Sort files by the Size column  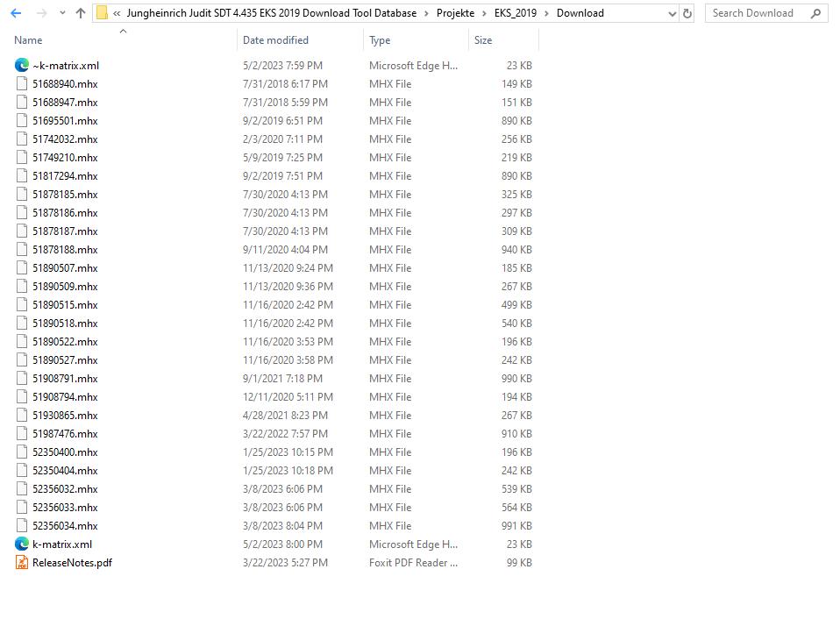pos(482,40)
